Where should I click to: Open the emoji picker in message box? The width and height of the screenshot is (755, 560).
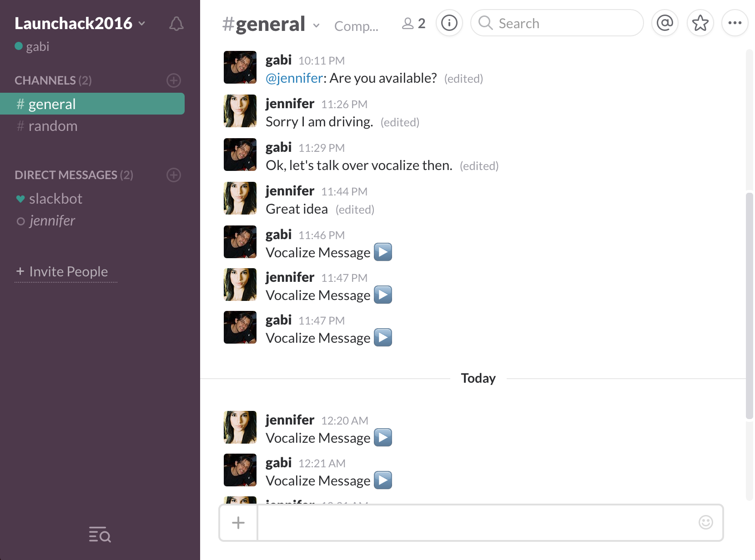pyautogui.click(x=706, y=523)
